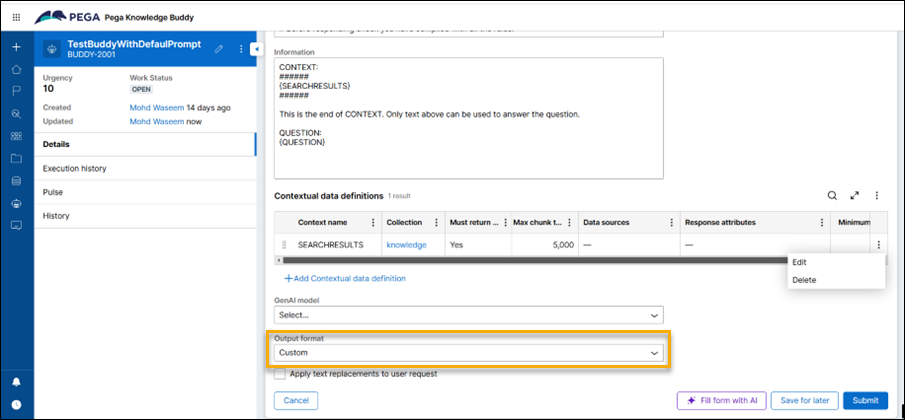Open Mohd Waseem link next to Created
This screenshot has height=420, width=905.
click(x=156, y=107)
